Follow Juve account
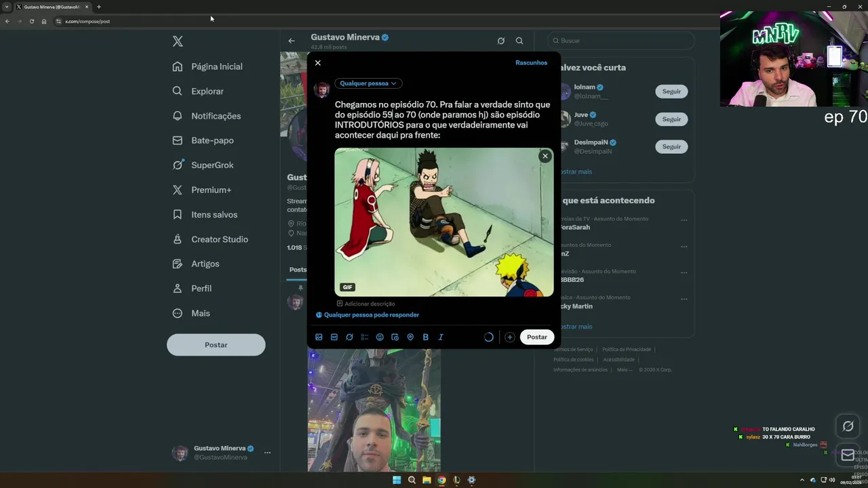868x488 pixels. click(x=671, y=119)
